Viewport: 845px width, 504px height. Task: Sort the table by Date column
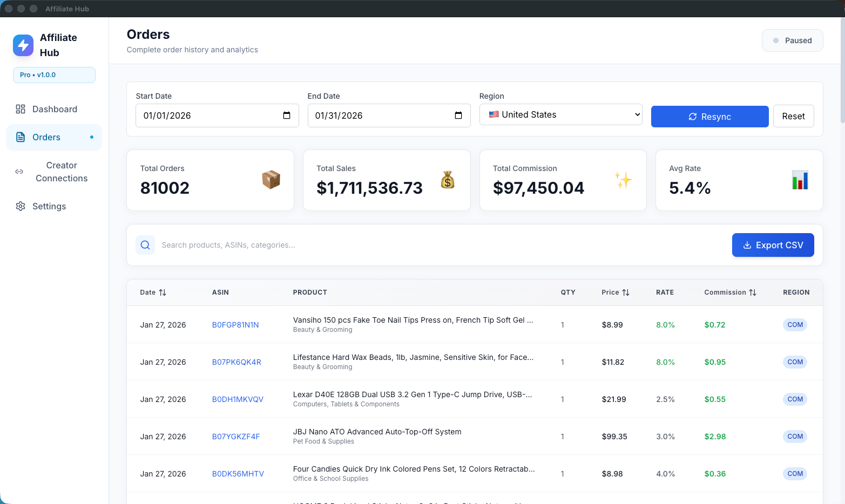[153, 292]
